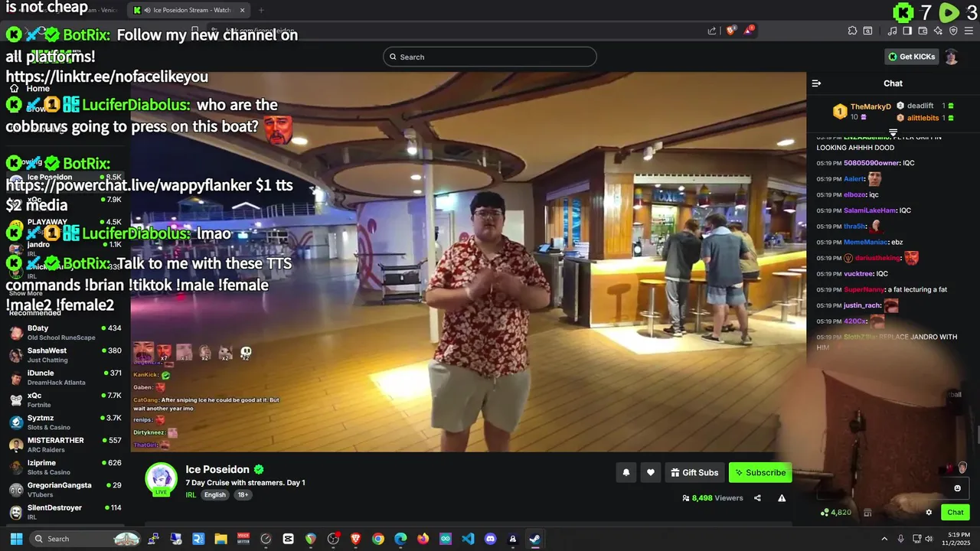Open the browser media control music icon
The height and width of the screenshot is (551, 980).
pos(892,31)
